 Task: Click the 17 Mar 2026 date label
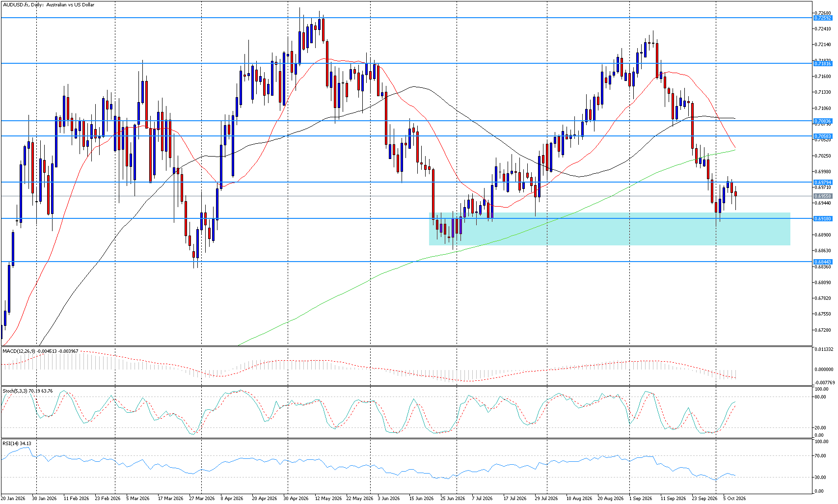(170, 499)
